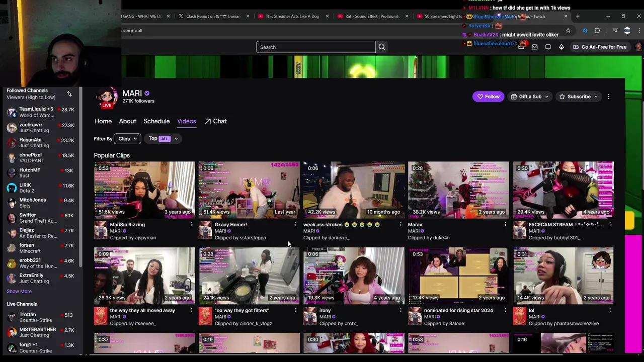644x362 pixels.
Task: Close the Rat - Sound Effect tab
Action: 407,16
